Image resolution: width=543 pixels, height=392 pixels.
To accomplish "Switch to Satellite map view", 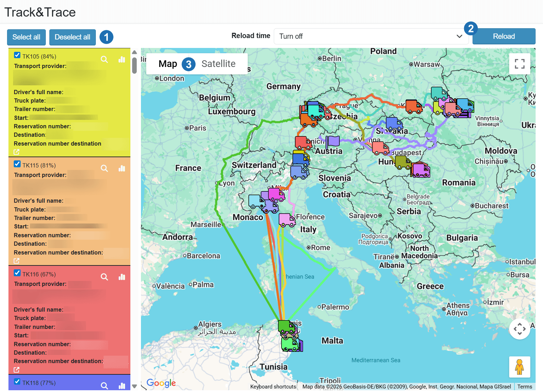I will click(x=218, y=64).
